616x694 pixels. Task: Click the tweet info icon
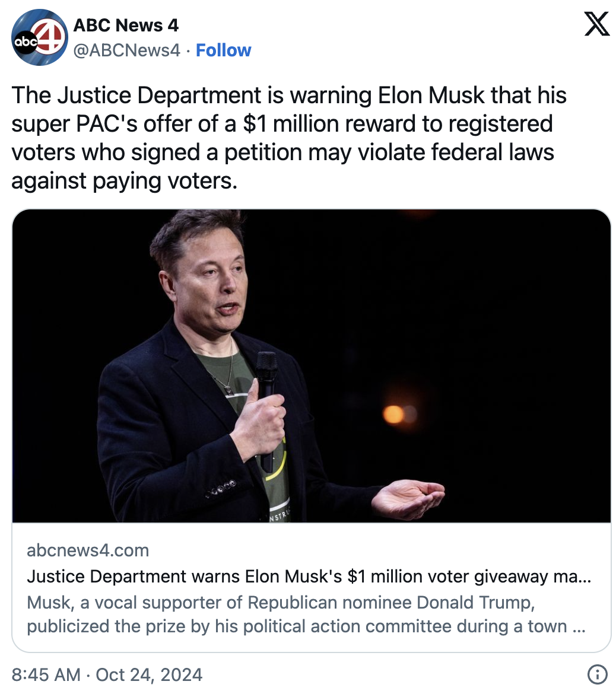[x=597, y=674]
